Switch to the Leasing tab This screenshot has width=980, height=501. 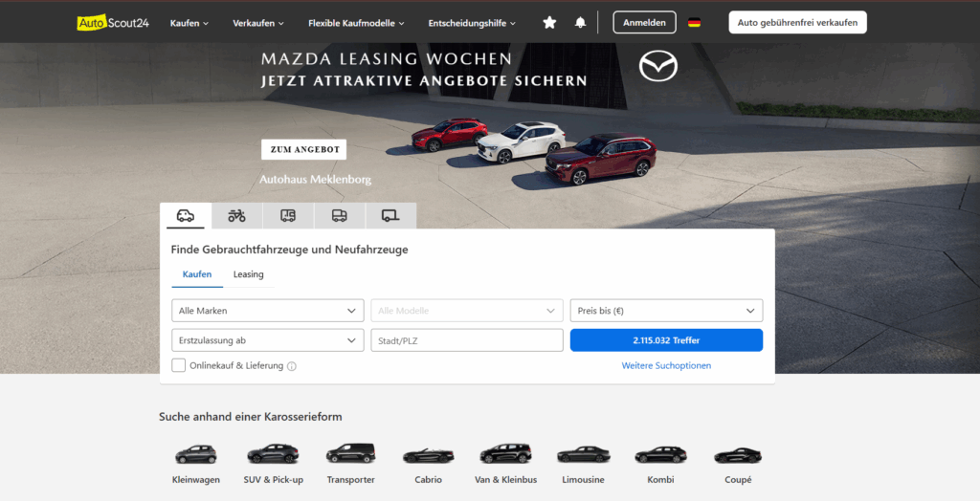(x=248, y=274)
